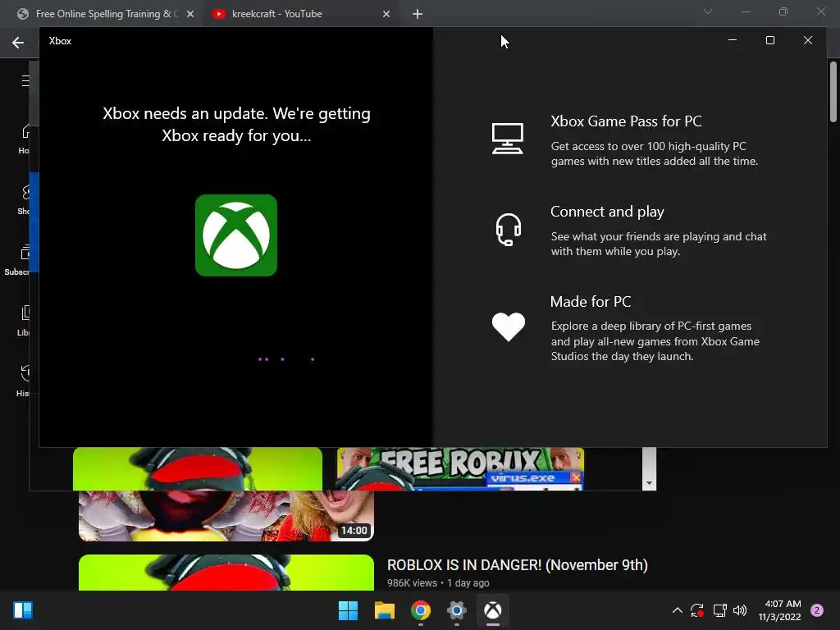Minimize the Xbox window

coord(733,40)
